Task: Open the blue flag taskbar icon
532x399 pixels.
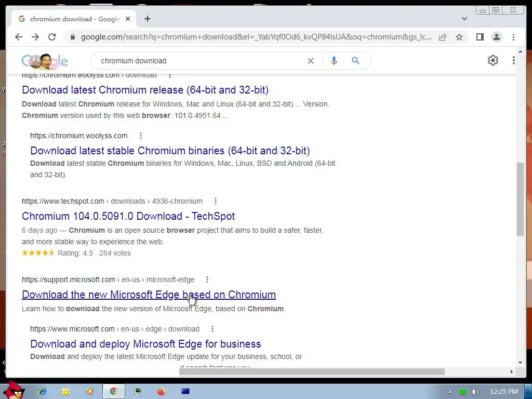Action: [x=185, y=391]
